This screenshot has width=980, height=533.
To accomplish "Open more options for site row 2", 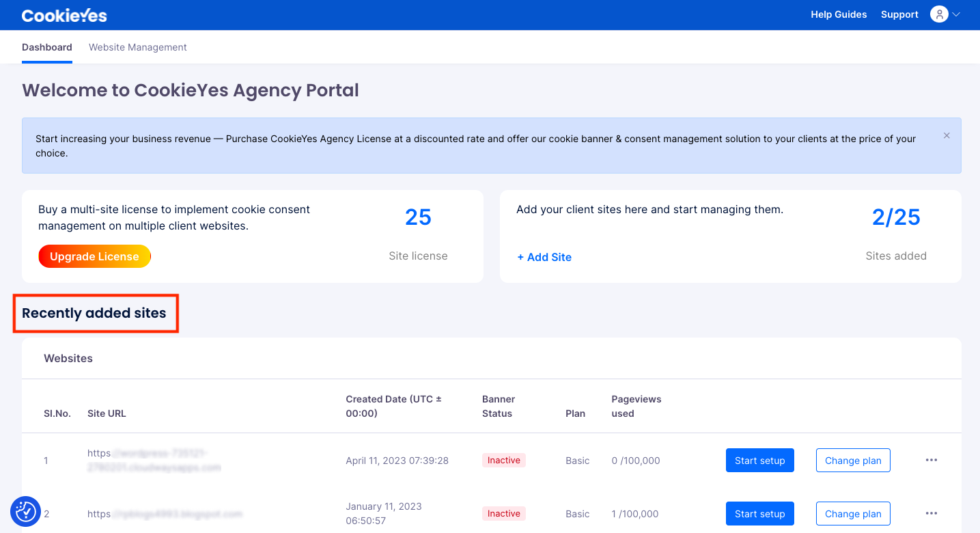I will [x=932, y=513].
